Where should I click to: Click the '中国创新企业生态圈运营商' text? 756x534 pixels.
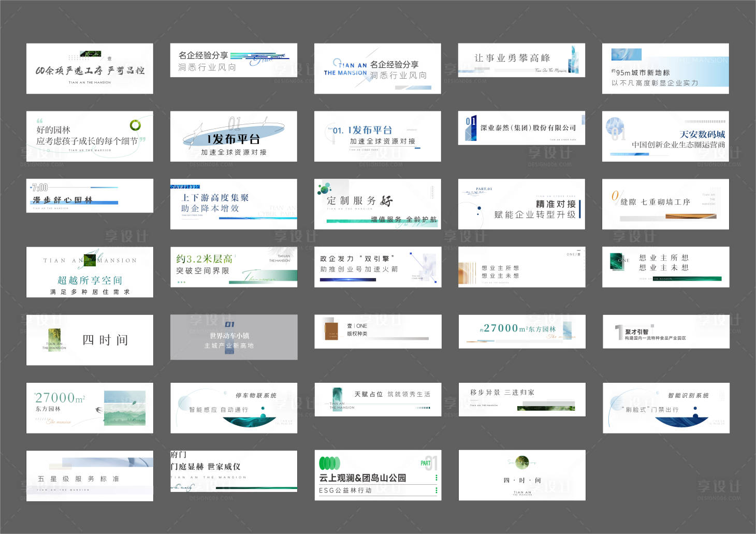point(678,145)
